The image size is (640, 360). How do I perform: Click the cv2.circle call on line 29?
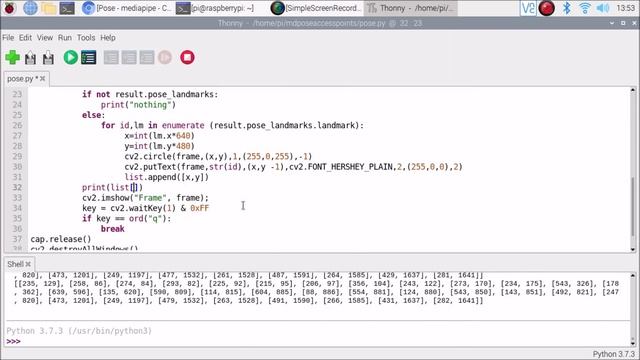tap(218, 157)
